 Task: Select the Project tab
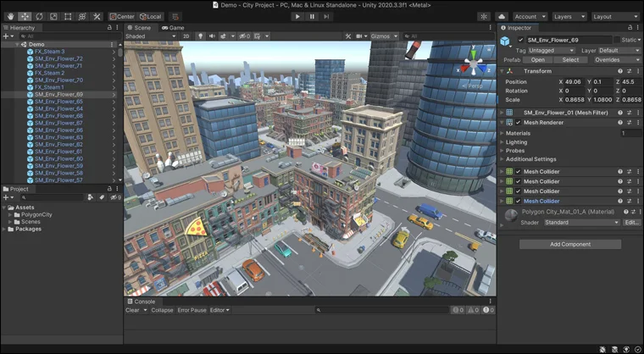click(16, 189)
